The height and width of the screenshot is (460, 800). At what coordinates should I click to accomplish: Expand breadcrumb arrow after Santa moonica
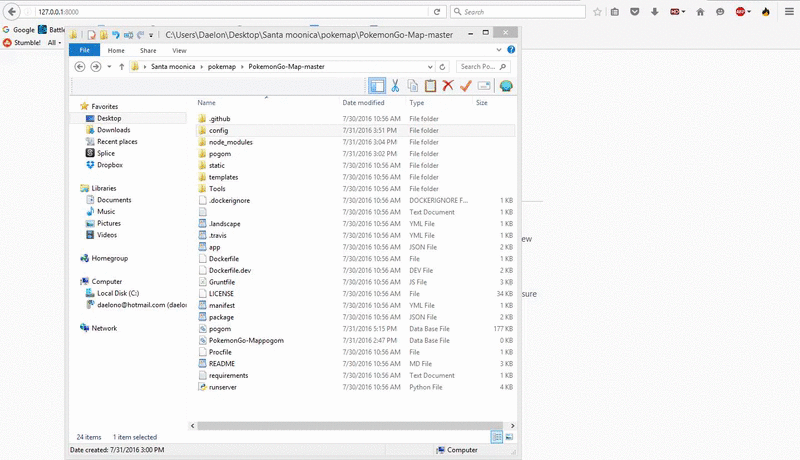[202, 67]
